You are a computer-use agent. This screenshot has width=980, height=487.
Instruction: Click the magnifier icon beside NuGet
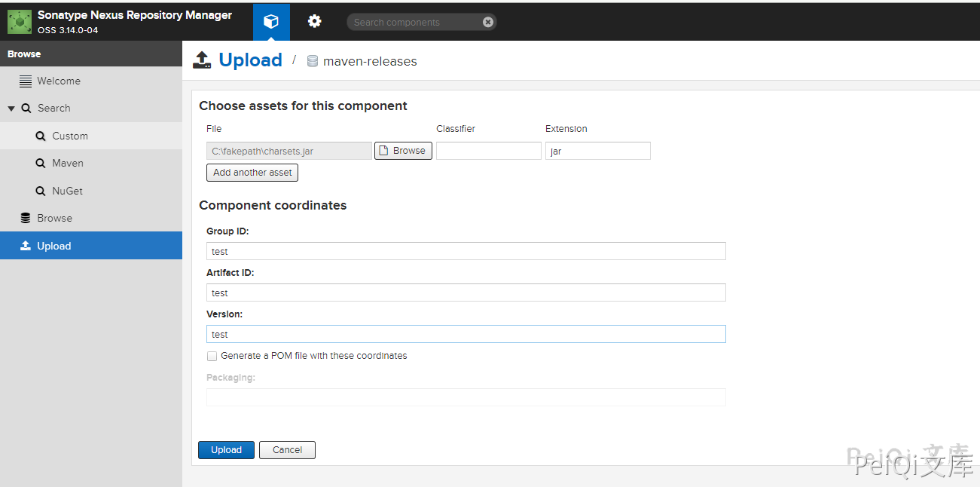41,191
